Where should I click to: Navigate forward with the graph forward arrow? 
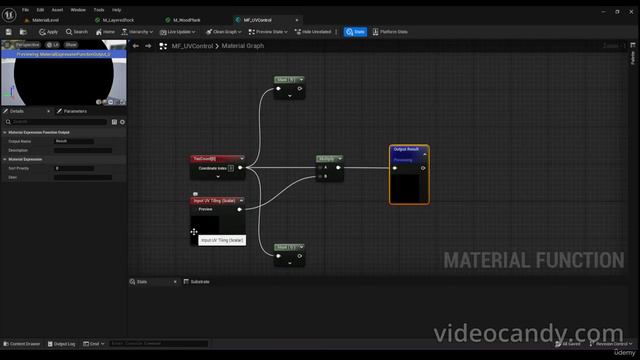[x=148, y=46]
